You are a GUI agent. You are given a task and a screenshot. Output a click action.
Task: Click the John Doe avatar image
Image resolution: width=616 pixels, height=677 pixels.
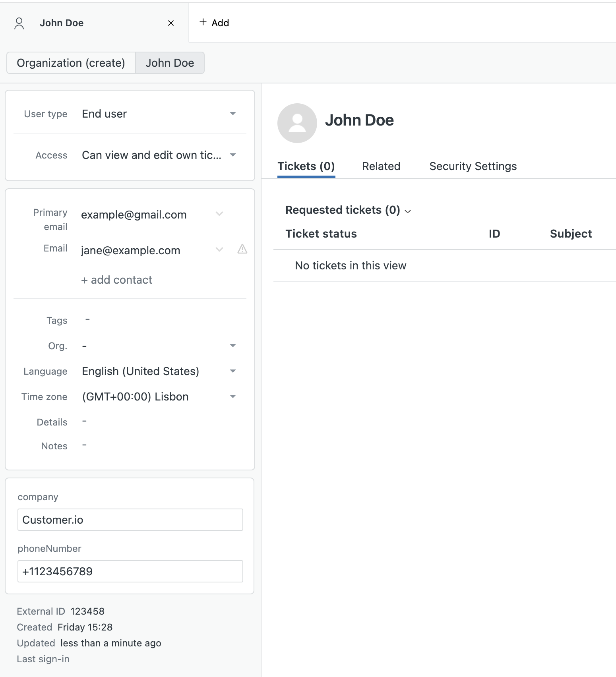pos(297,123)
